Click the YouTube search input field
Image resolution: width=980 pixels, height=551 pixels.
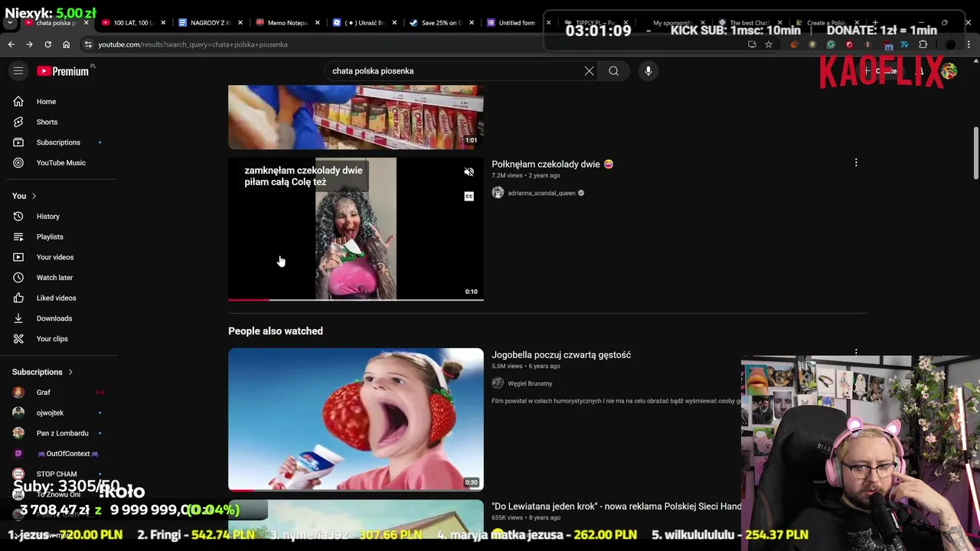point(456,71)
